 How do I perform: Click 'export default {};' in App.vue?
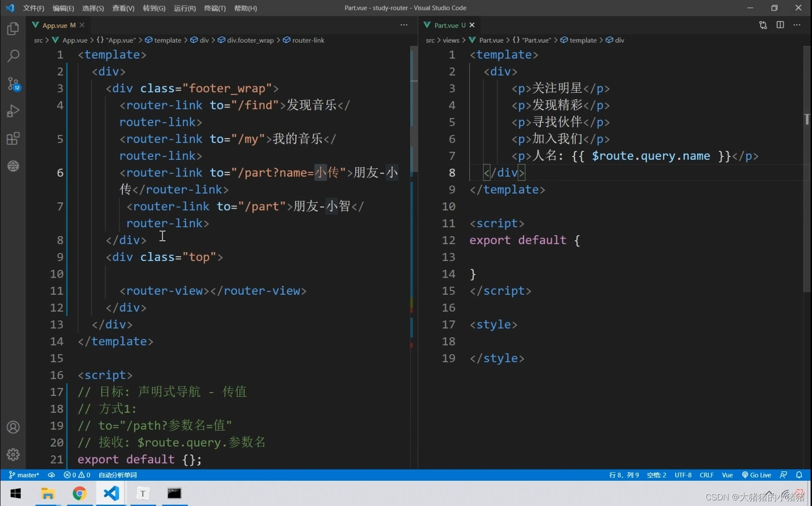click(x=140, y=460)
